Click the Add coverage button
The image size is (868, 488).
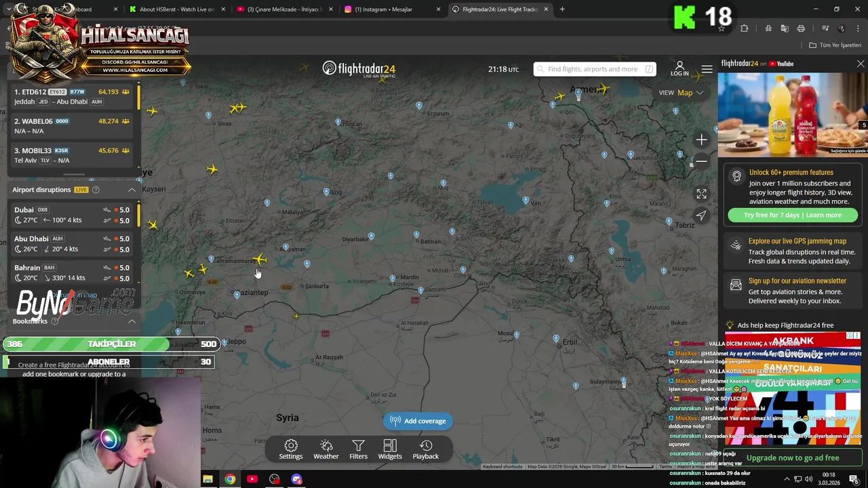[418, 421]
